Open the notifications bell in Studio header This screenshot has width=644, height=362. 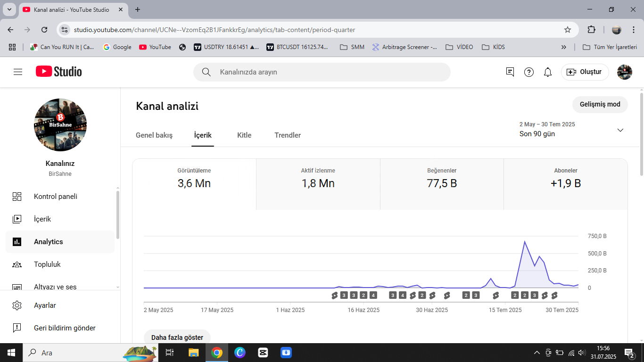pyautogui.click(x=548, y=72)
